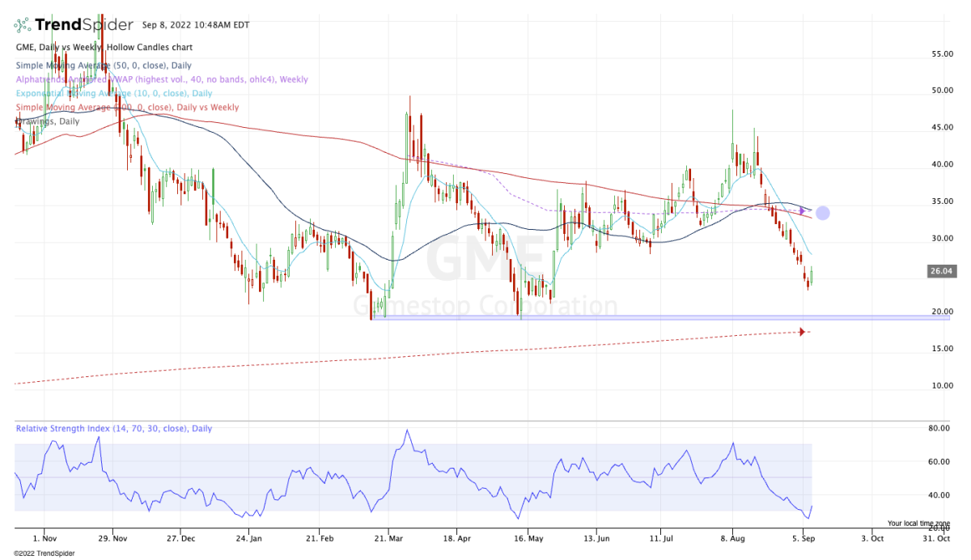Image resolution: width=971 pixels, height=560 pixels.
Task: Select the 26.04 current price tag
Action: (940, 272)
